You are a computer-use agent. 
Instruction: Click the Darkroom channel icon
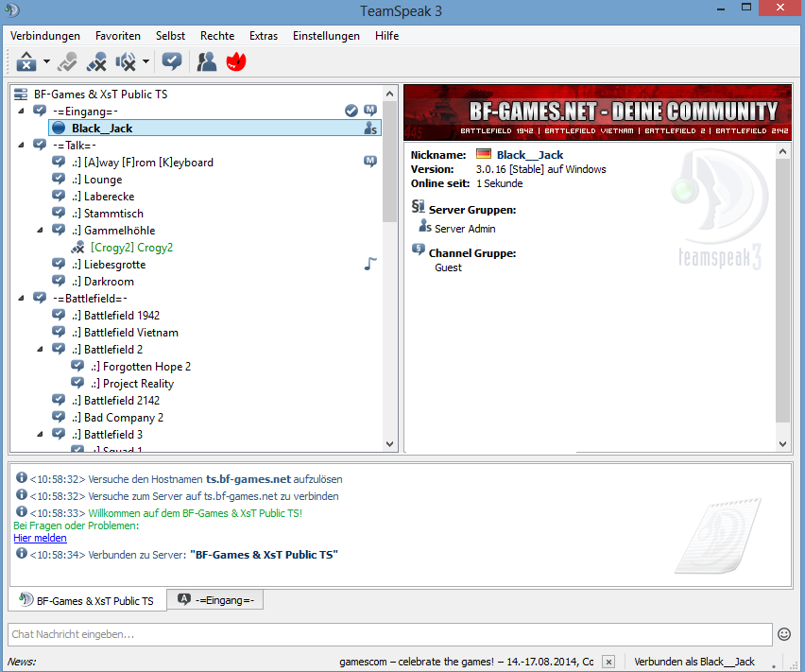tap(59, 281)
